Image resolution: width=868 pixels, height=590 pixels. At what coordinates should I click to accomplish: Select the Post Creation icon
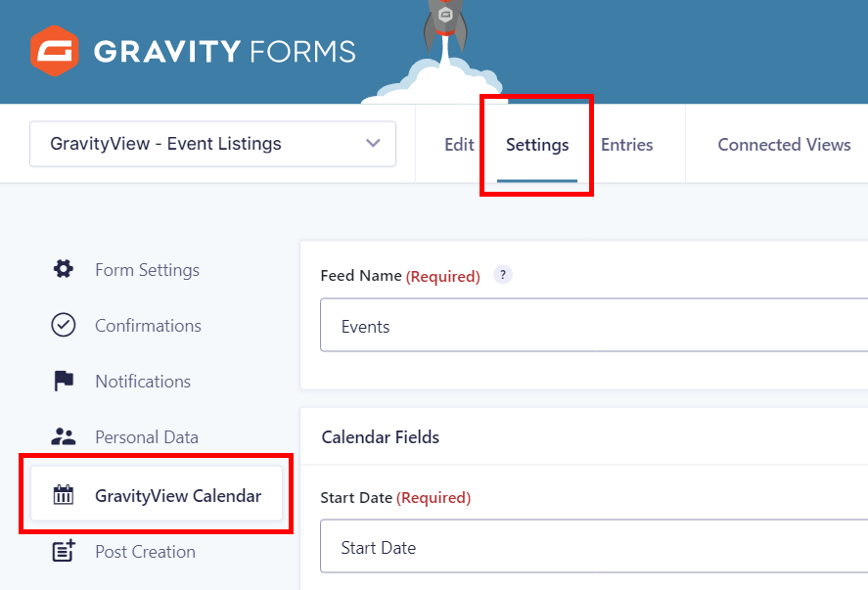64,551
